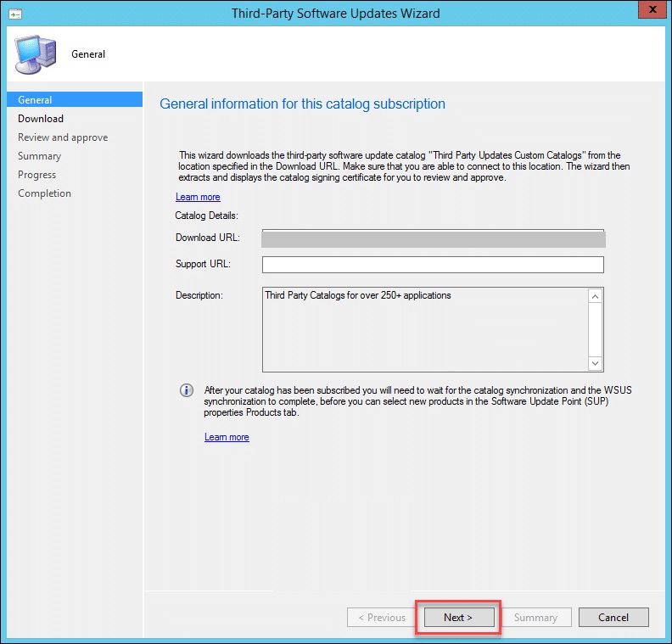Open the Learn more link above Catalog Details
The height and width of the screenshot is (644, 672).
(x=198, y=197)
